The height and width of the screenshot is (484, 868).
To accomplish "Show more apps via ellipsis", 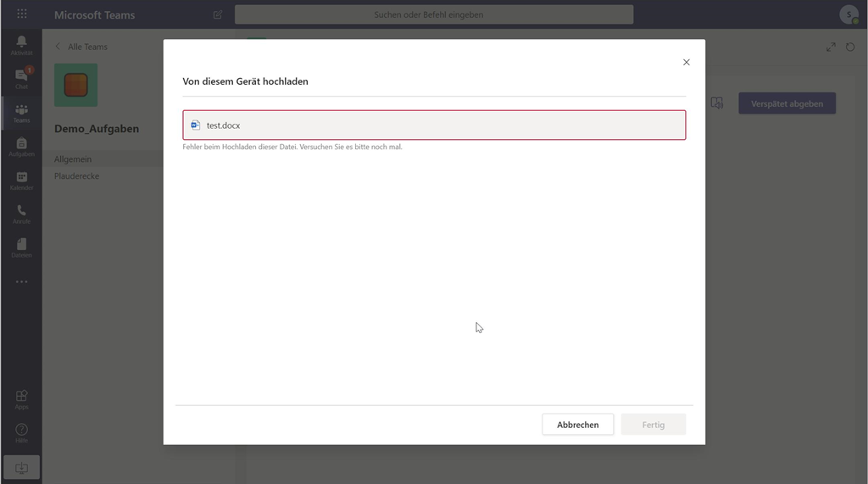I will (21, 281).
